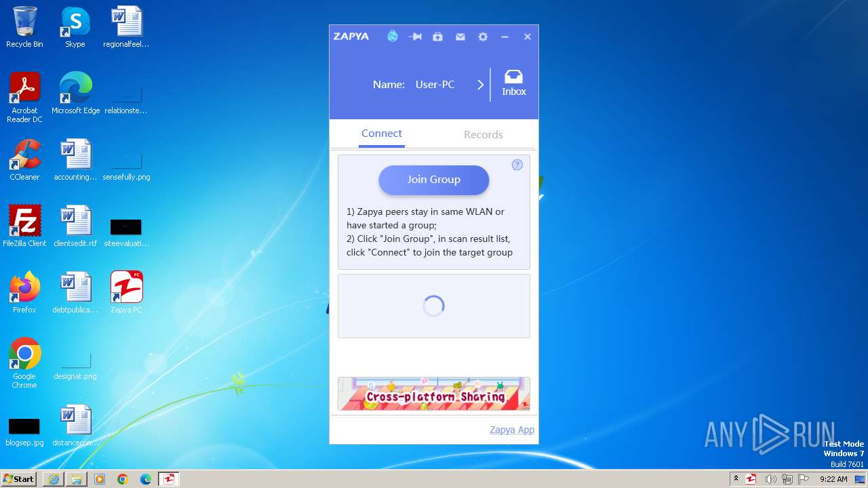Screen dimensions: 868x488
Task: Open relationste file on desktop
Action: (126, 100)
